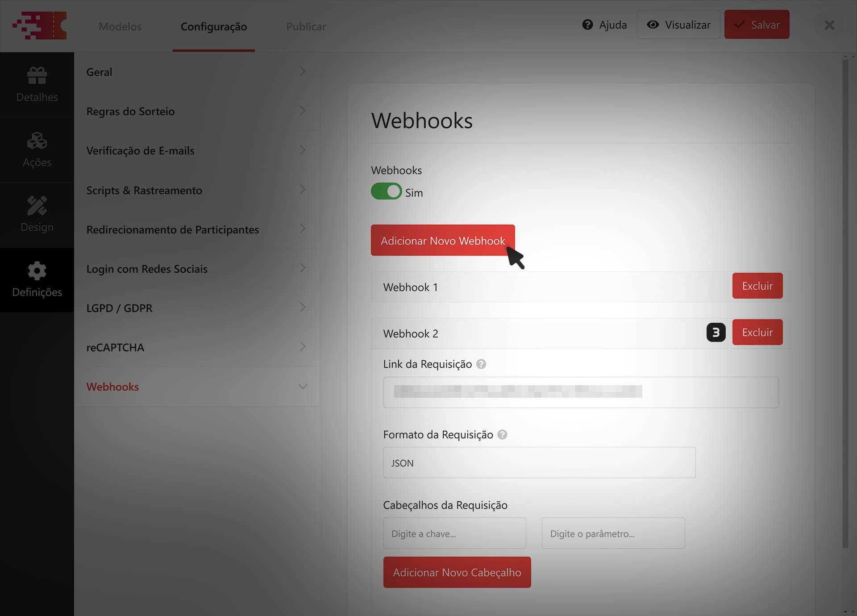
Task: Click Adicionar Novo Webhook button
Action: point(443,240)
